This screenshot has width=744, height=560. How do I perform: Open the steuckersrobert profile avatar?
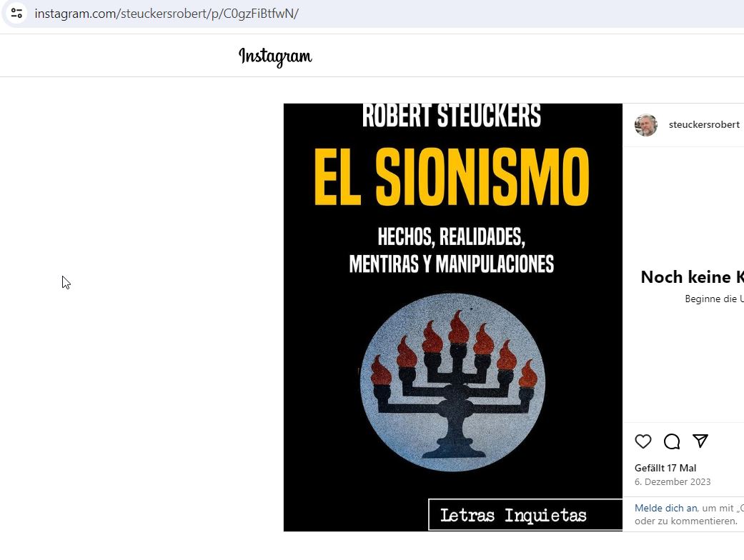click(646, 125)
